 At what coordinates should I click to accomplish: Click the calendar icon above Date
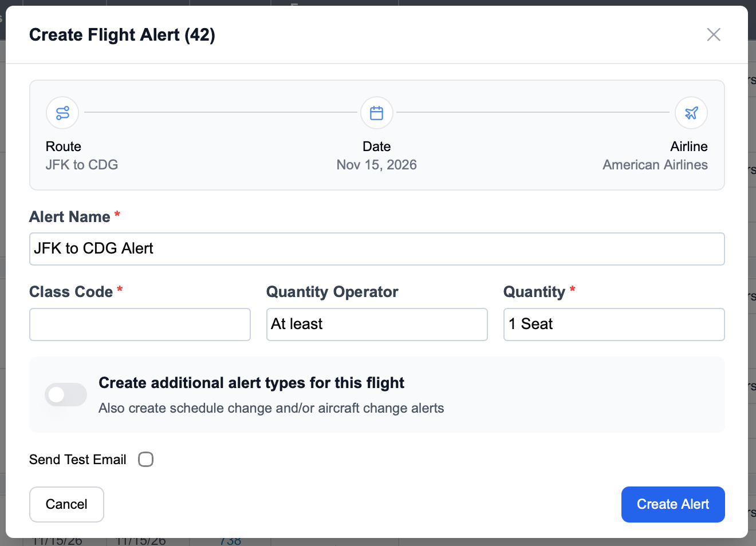click(x=376, y=113)
